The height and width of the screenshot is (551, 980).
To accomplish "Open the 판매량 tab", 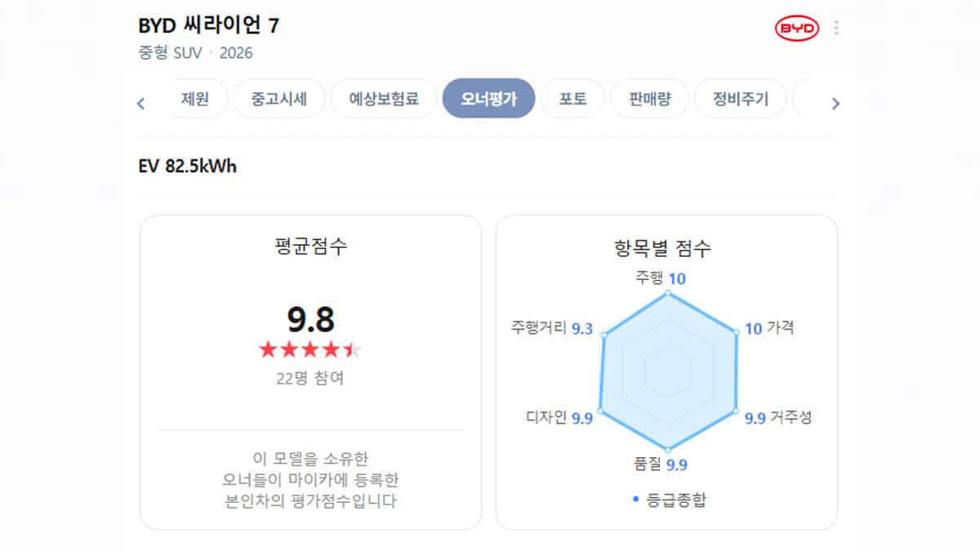I will pos(650,98).
